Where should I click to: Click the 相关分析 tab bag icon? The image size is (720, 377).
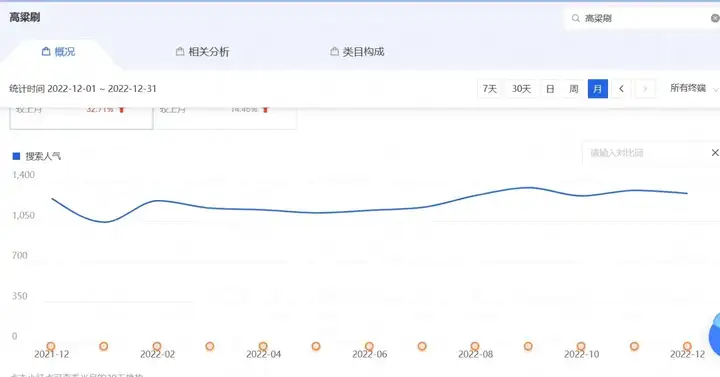[180, 51]
